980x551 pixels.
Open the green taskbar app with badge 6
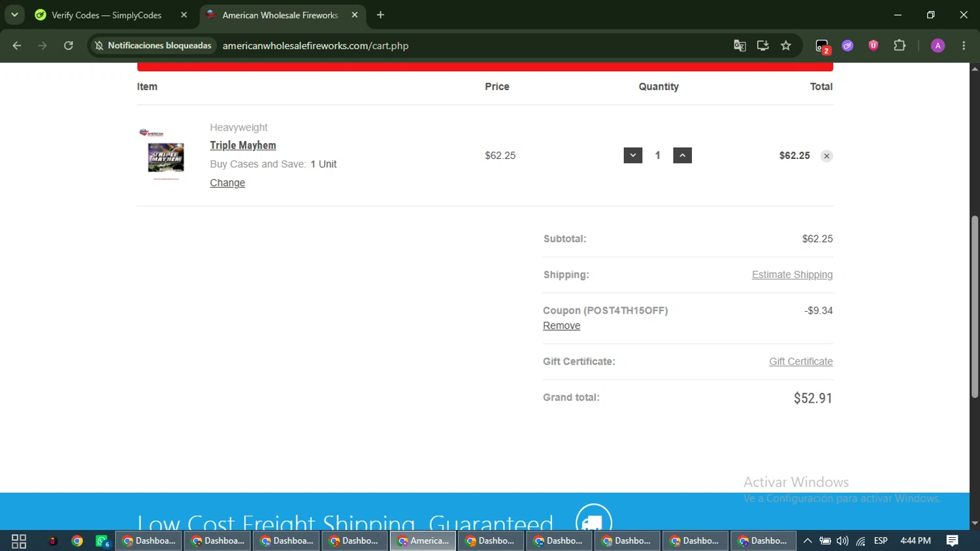[103, 541]
